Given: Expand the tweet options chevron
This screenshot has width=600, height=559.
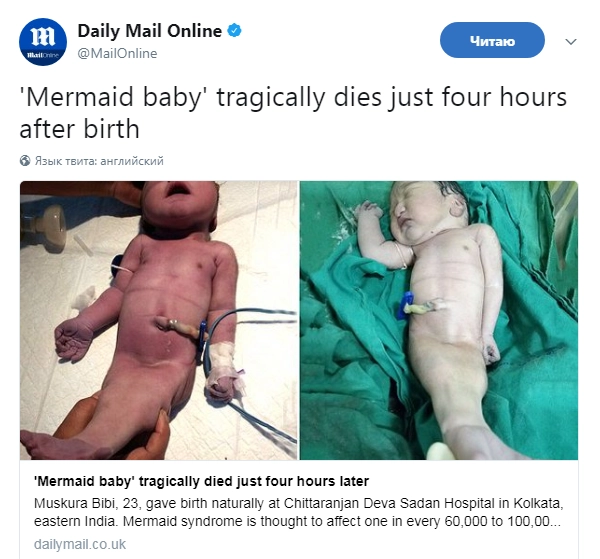Looking at the screenshot, I should [571, 41].
